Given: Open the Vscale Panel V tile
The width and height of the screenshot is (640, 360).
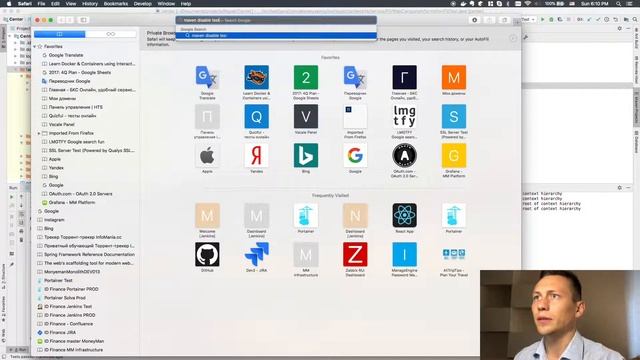Looking at the screenshot, I should [x=306, y=116].
